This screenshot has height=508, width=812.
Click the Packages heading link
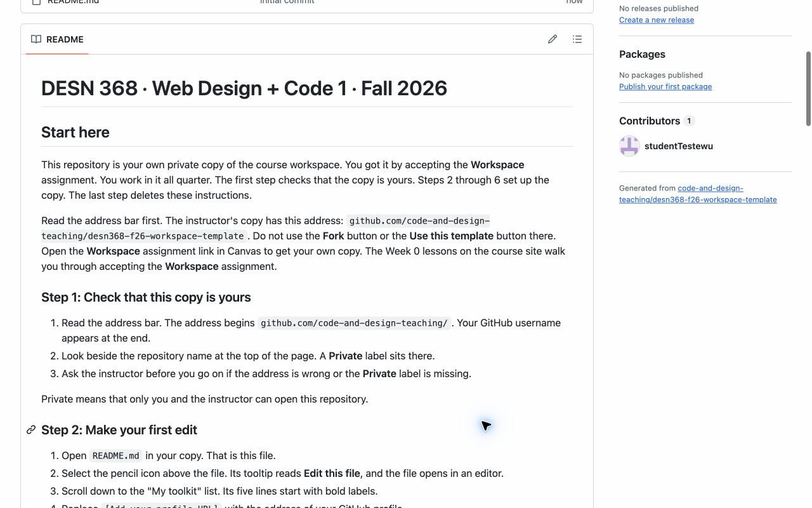642,55
